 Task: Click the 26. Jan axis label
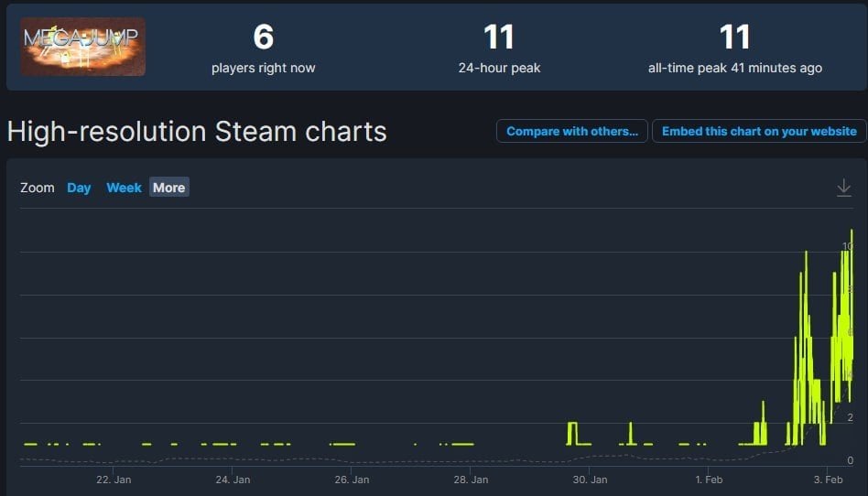point(352,480)
